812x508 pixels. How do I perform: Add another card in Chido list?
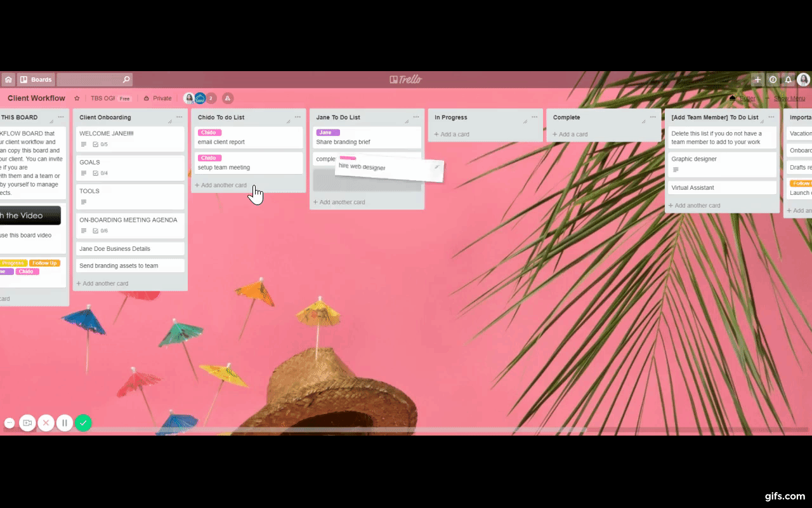pyautogui.click(x=221, y=185)
